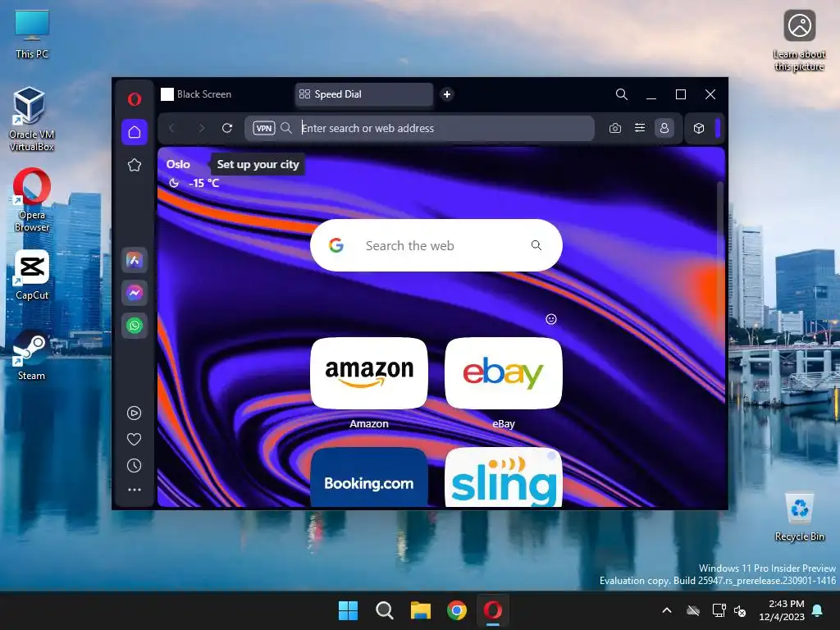This screenshot has width=840, height=630.
Task: Go forward to next page
Action: coord(202,128)
